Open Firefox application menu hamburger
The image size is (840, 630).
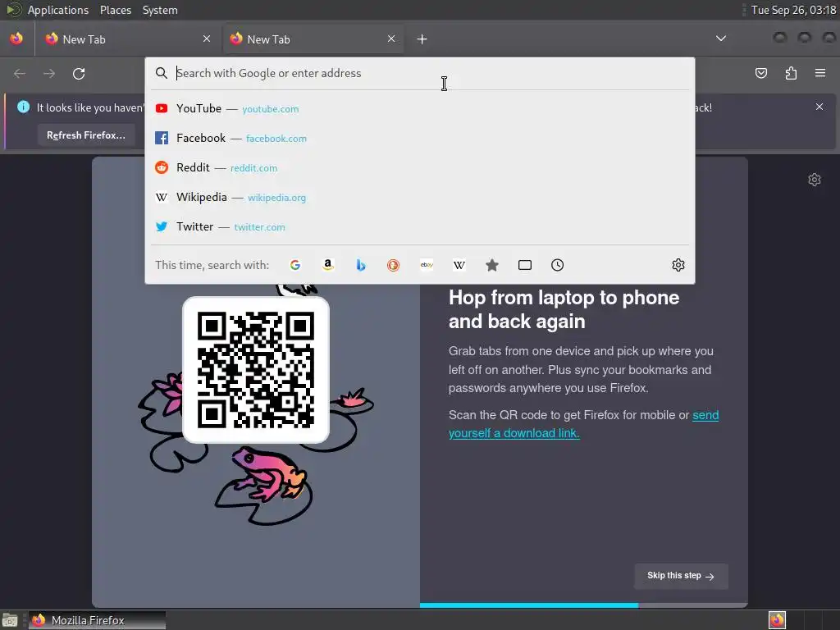point(820,73)
